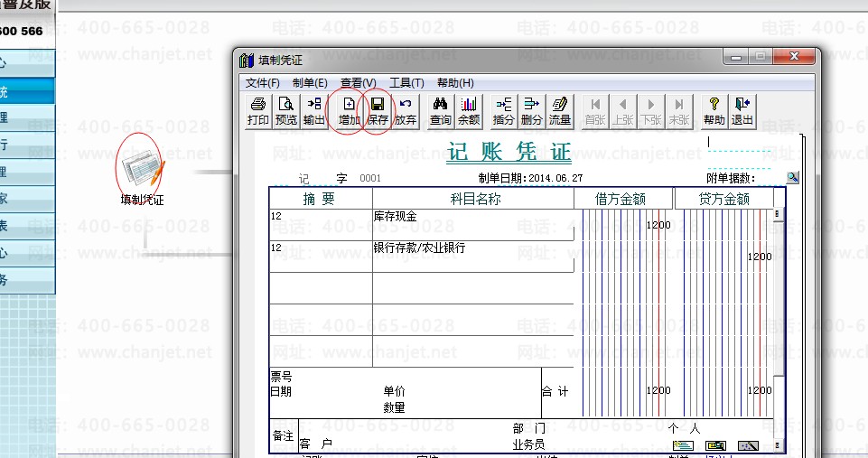This screenshot has width=868, height=458.
Task: Go to first voucher 首张
Action: (595, 111)
